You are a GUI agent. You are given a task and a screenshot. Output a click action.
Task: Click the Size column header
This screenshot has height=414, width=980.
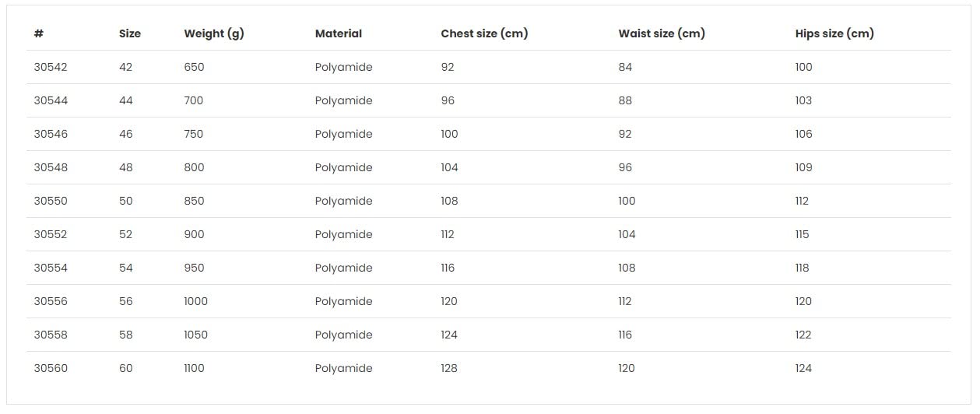(129, 33)
